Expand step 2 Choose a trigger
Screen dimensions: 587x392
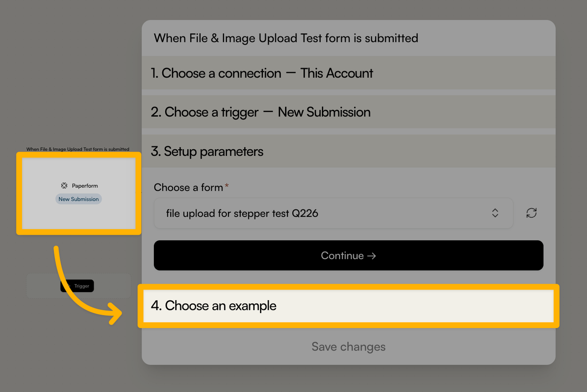tap(348, 112)
